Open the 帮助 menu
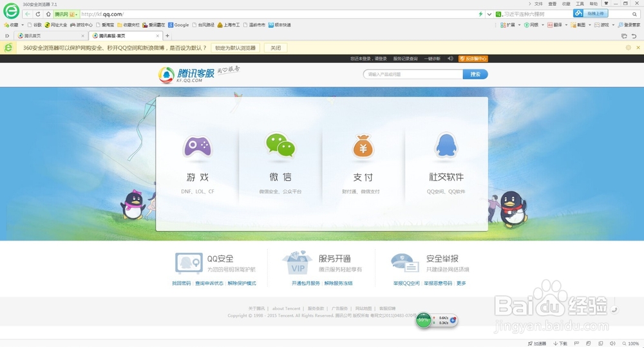The width and height of the screenshot is (644, 348). pyautogui.click(x=594, y=4)
